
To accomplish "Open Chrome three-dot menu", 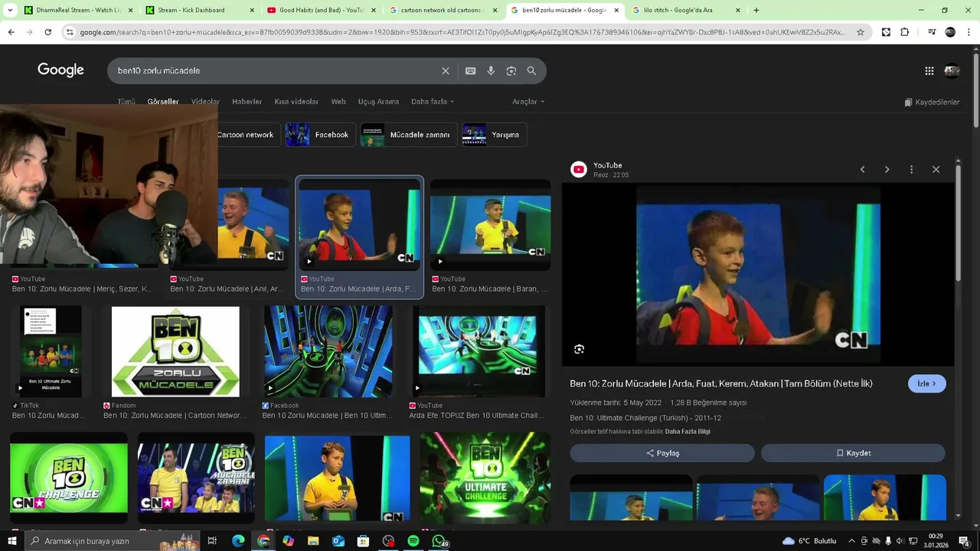I will (969, 32).
